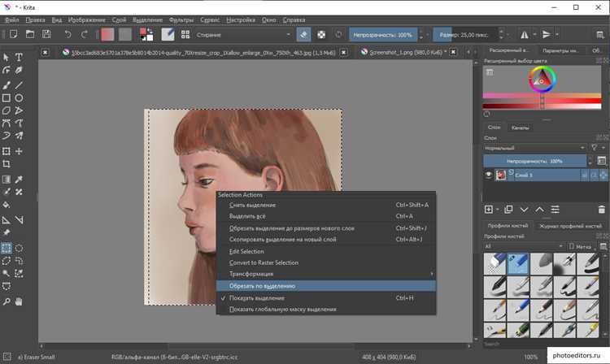Image resolution: width=610 pixels, height=364 pixels.
Task: Open the Фильтры menu
Action: [x=181, y=19]
